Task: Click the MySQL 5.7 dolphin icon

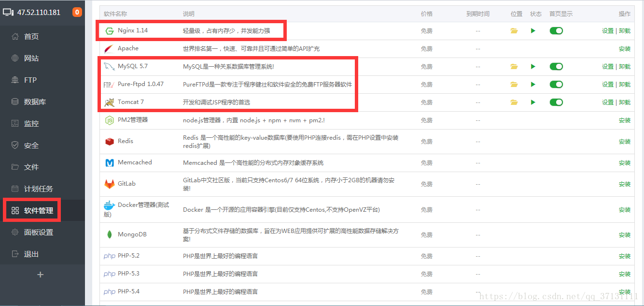Action: tap(109, 67)
